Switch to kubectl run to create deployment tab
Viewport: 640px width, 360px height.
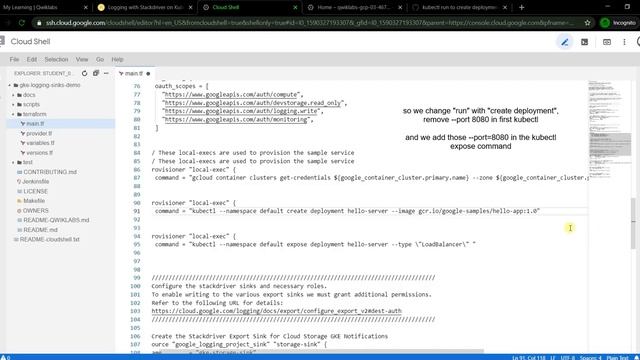coord(459,7)
